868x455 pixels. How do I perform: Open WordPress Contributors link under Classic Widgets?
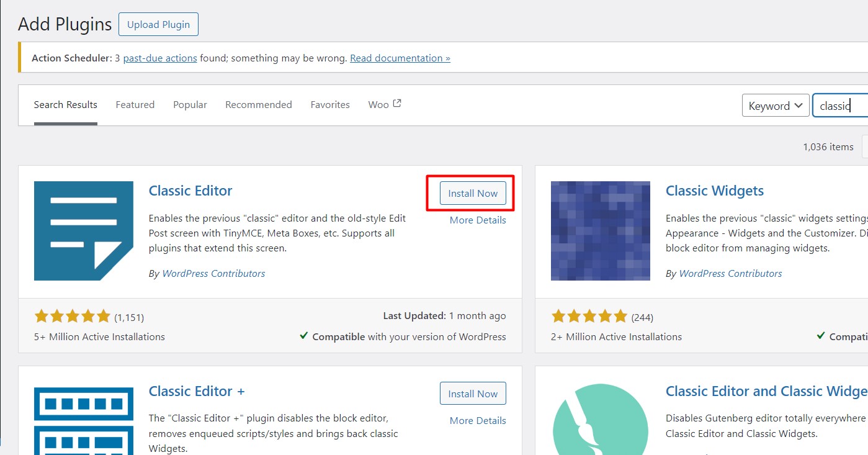pyautogui.click(x=730, y=273)
